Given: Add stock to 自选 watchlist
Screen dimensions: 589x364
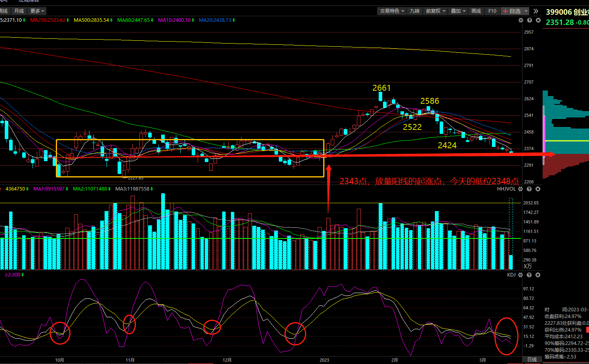Looking at the screenshot, I should click(x=512, y=11).
